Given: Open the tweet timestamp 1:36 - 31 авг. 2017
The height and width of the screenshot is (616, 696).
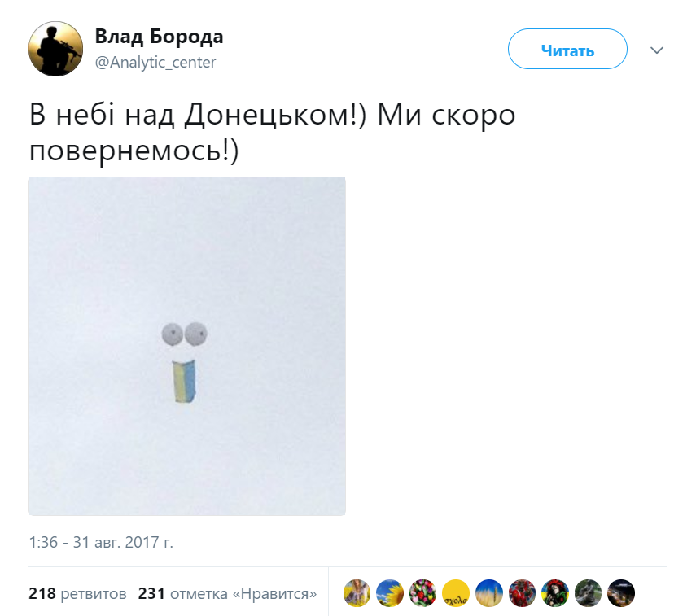Looking at the screenshot, I should (x=101, y=542).
